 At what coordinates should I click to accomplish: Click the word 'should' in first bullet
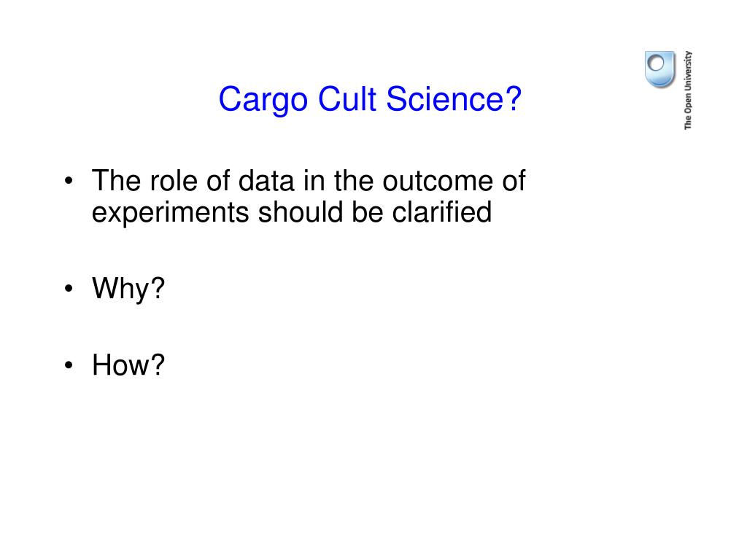300,212
